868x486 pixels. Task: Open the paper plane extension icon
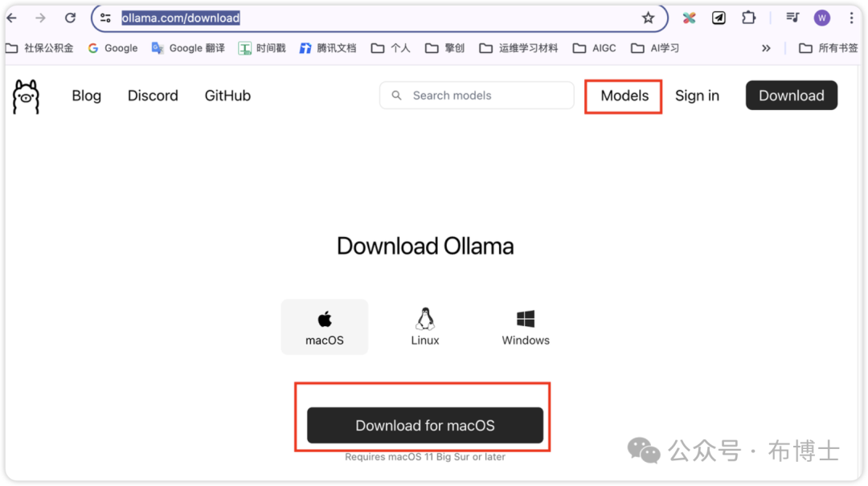(x=719, y=18)
